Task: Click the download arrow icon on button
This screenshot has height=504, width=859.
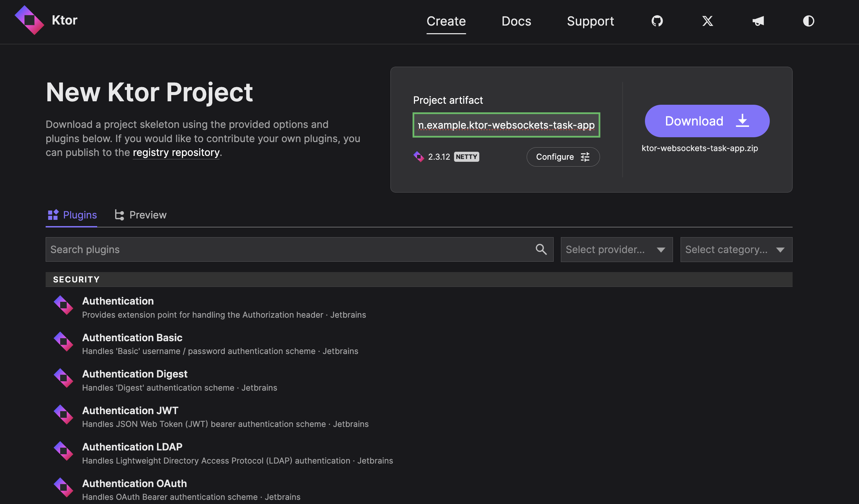Action: pyautogui.click(x=742, y=121)
